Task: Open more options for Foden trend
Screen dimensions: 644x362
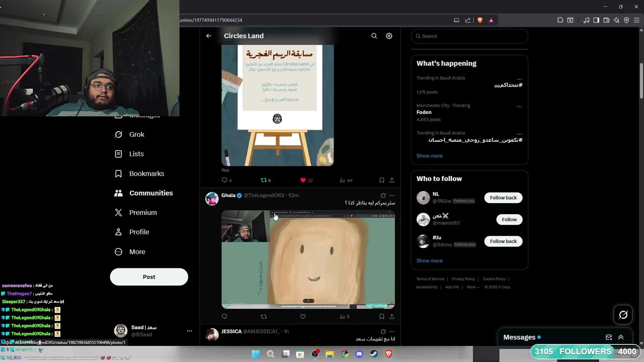Action: [519, 107]
